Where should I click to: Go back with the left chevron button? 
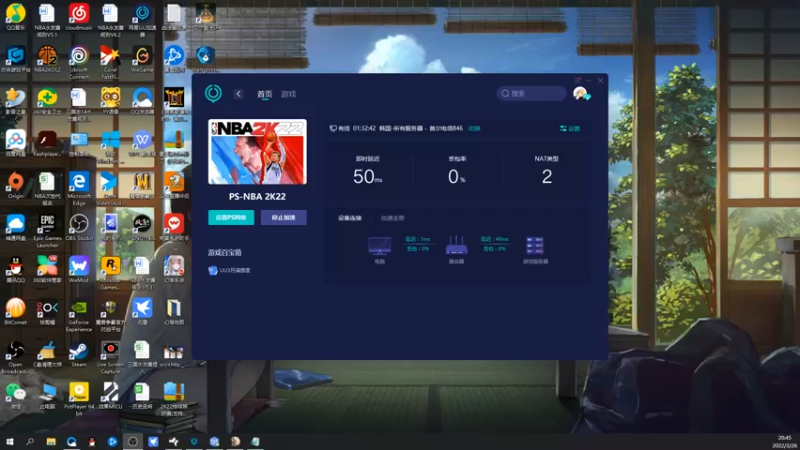(x=238, y=94)
